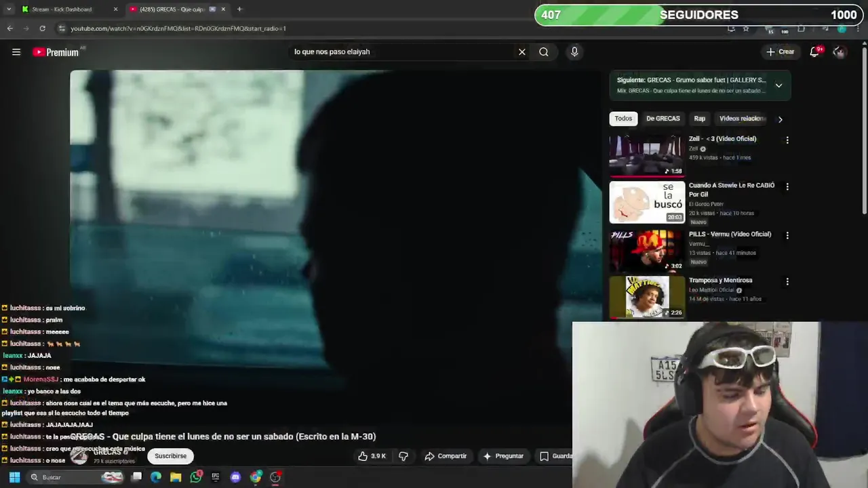This screenshot has height=488, width=868.
Task: Open more options for Zell video
Action: pyautogui.click(x=787, y=140)
